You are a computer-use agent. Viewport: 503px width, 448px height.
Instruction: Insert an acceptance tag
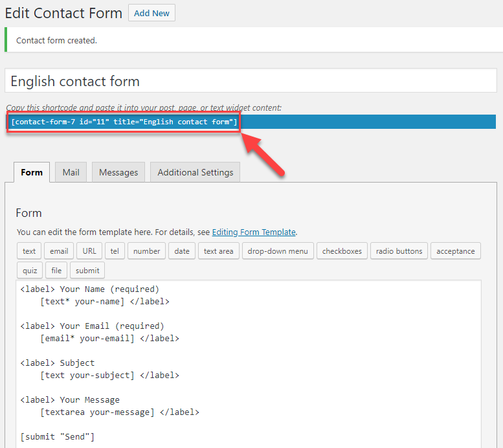[x=455, y=251]
